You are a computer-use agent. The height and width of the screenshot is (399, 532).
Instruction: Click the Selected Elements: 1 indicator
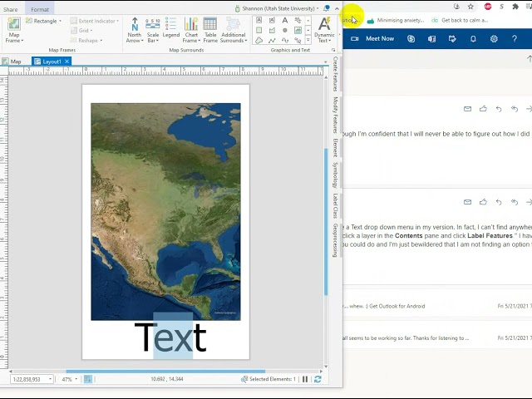coord(268,379)
